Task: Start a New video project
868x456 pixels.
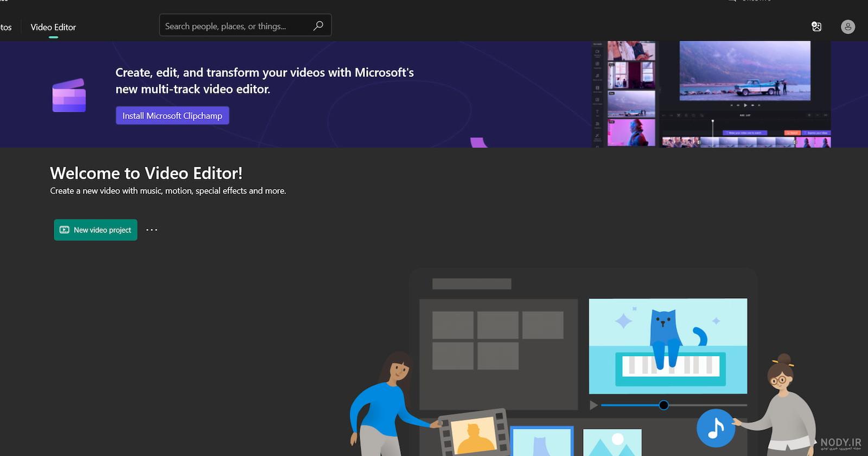Action: 95,230
